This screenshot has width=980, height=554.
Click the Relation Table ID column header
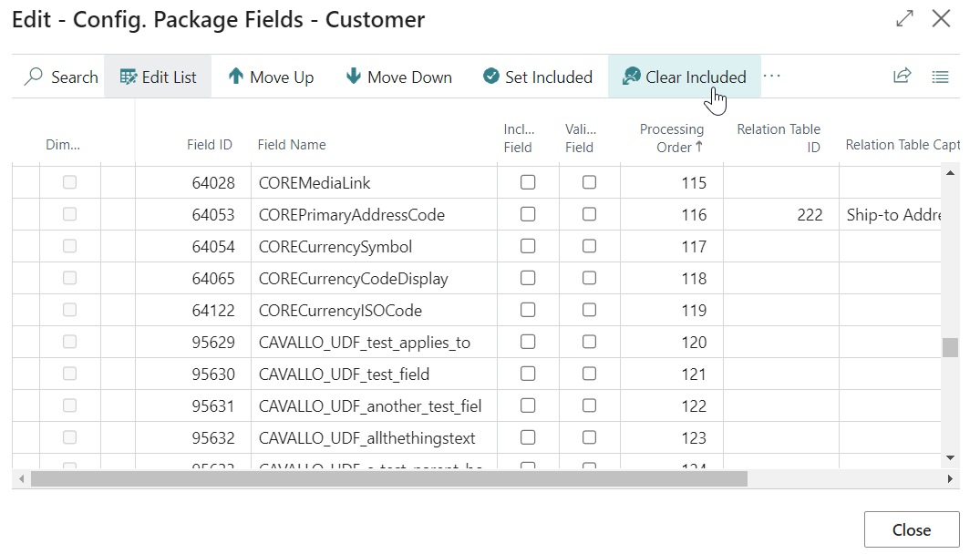pyautogui.click(x=779, y=138)
